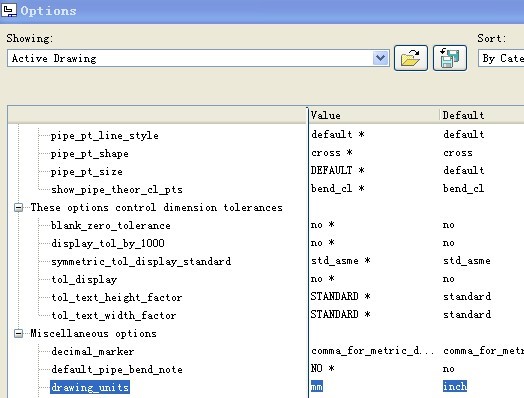
Task: Click the 'bend_cl *' value cell
Action: tap(338, 189)
